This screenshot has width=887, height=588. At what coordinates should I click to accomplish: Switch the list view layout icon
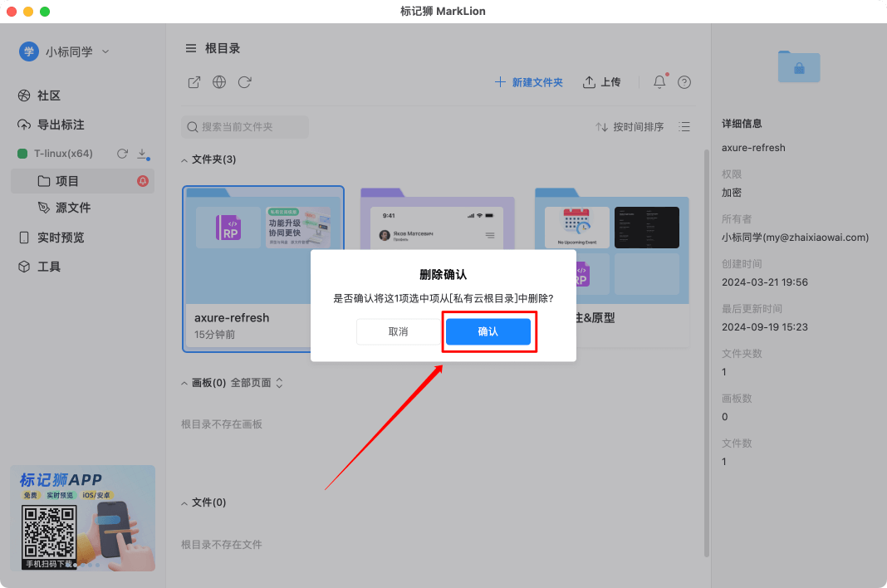pos(684,126)
